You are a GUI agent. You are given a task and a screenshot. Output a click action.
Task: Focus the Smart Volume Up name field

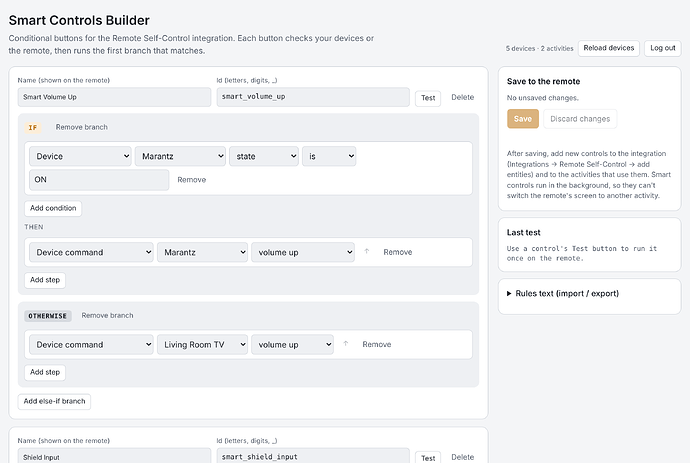[x=114, y=97]
